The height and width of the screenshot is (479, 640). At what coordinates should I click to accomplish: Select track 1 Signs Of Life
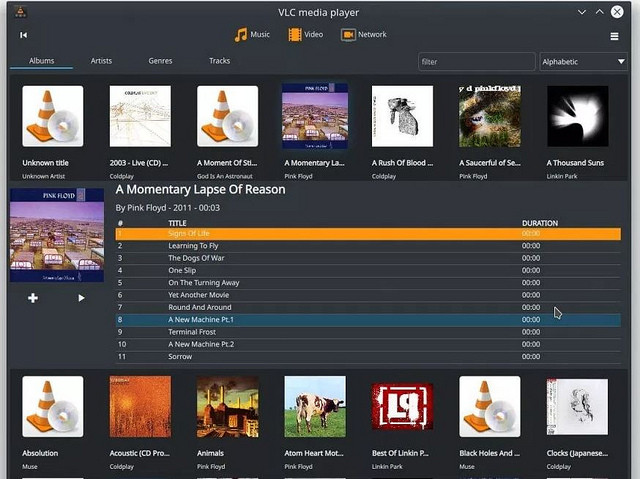point(368,234)
